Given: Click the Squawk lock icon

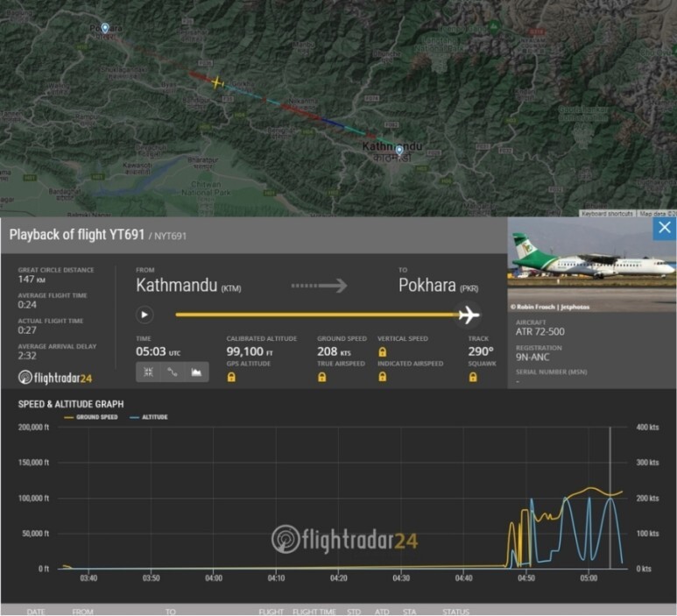Looking at the screenshot, I should [x=473, y=377].
